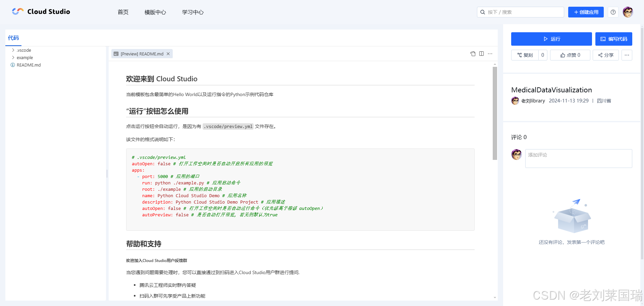Click author avatar beside 老刘library
This screenshot has height=306, width=644.
tap(515, 101)
